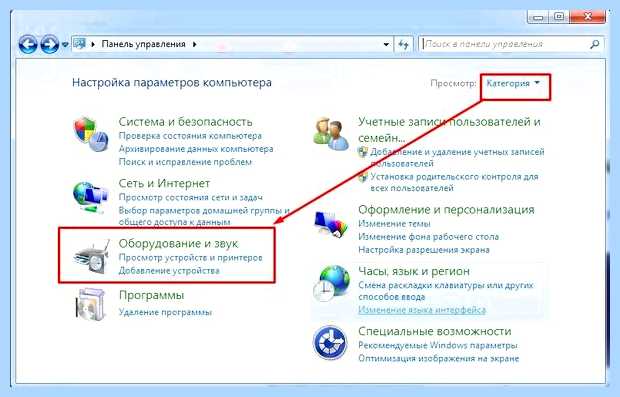Open 'Учетные записи пользователей и семейн...' category
This screenshot has height=397, width=620.
click(x=449, y=129)
